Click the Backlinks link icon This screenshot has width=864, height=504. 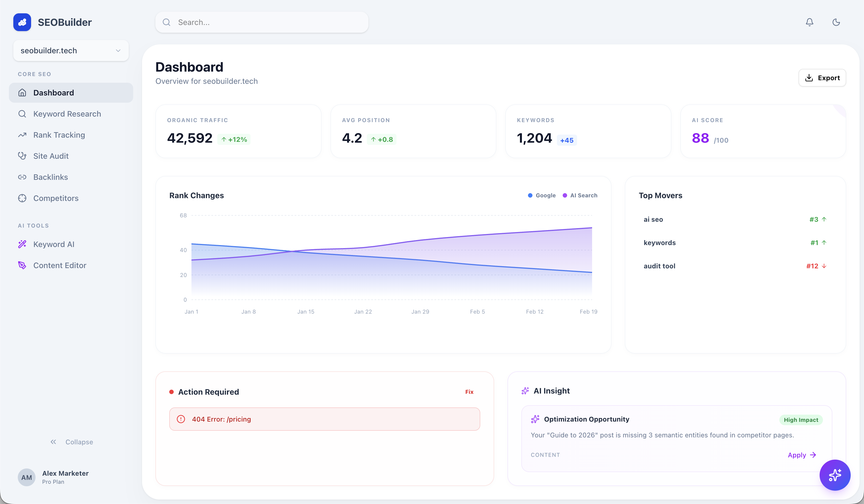pos(22,177)
